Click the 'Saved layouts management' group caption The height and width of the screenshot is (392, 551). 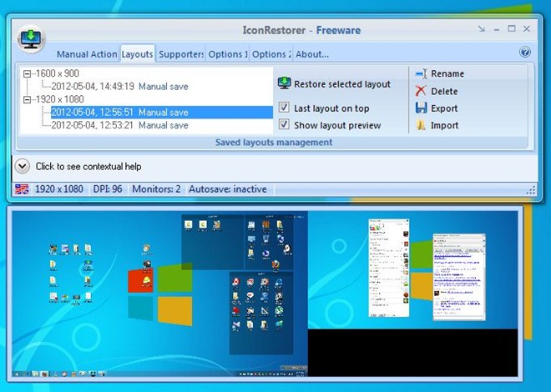point(274,142)
